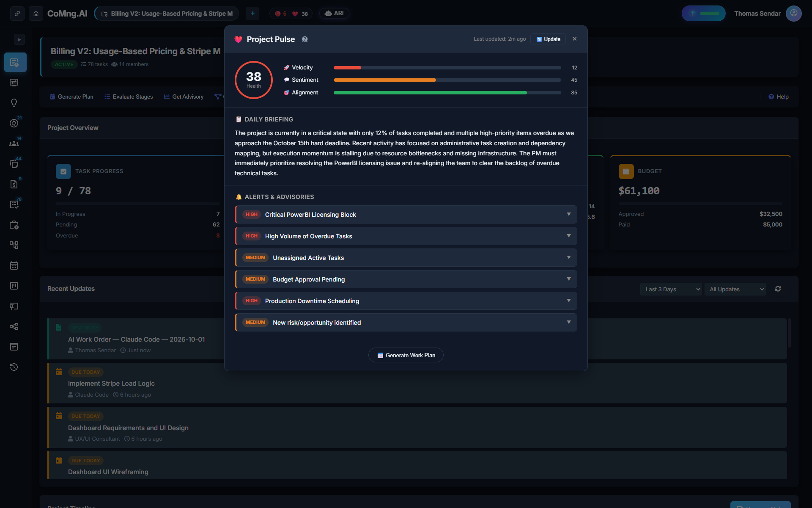
Task: Click the Thomas Sendar user name
Action: (x=757, y=14)
